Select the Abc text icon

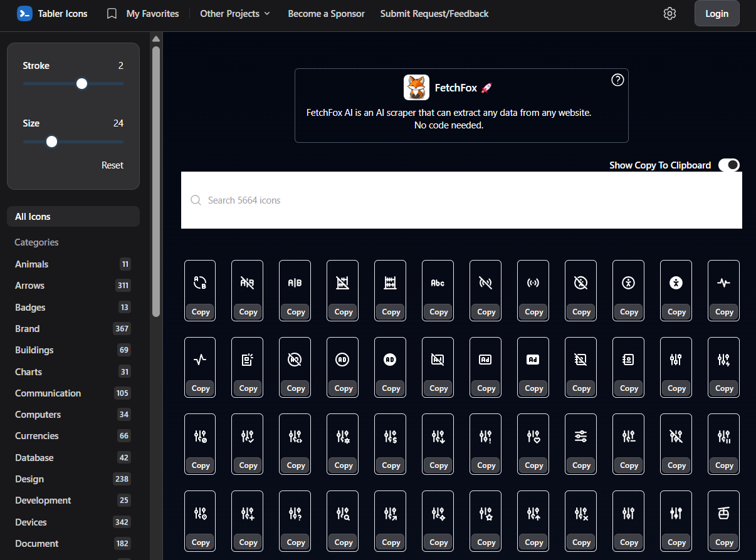pos(438,283)
